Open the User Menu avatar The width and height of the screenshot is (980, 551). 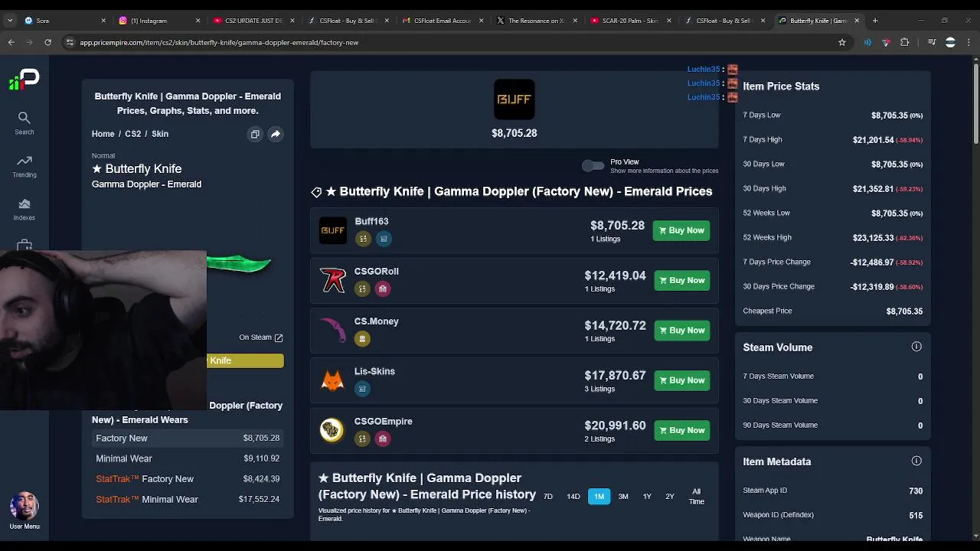pos(24,507)
